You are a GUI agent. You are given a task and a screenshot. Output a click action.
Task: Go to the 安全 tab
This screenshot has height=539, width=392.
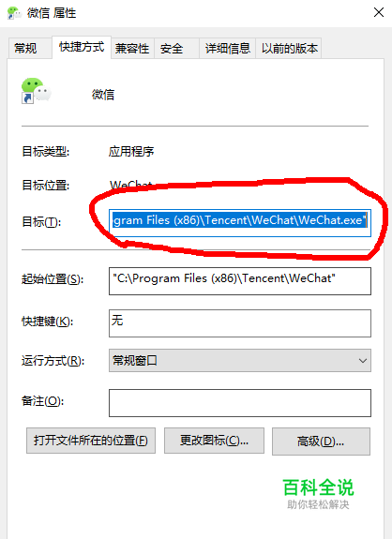[176, 48]
